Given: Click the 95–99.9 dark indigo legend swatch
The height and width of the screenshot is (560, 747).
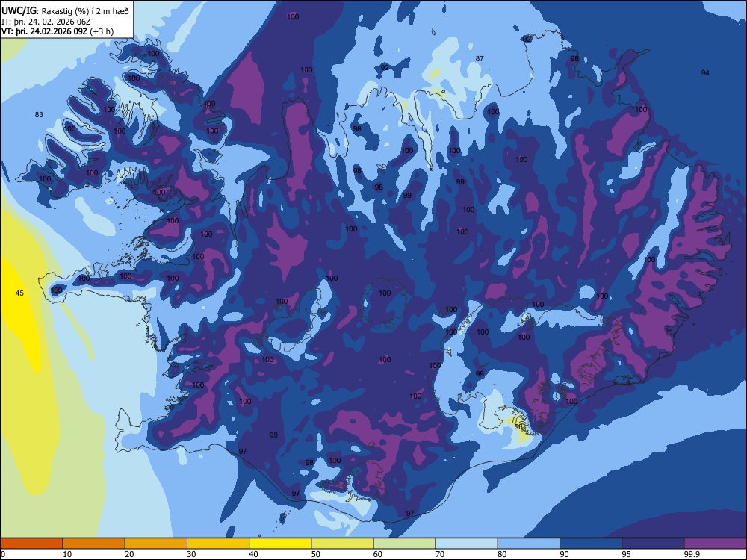Looking at the screenshot, I should (653, 544).
